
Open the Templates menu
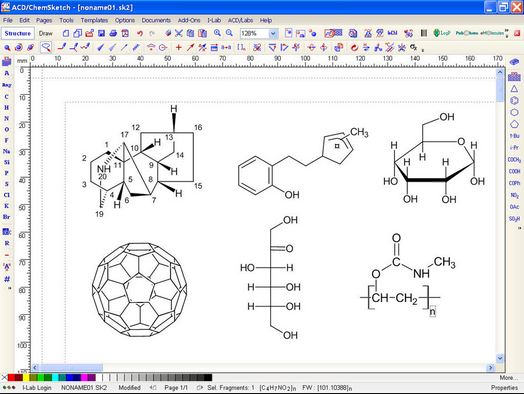pyautogui.click(x=94, y=20)
